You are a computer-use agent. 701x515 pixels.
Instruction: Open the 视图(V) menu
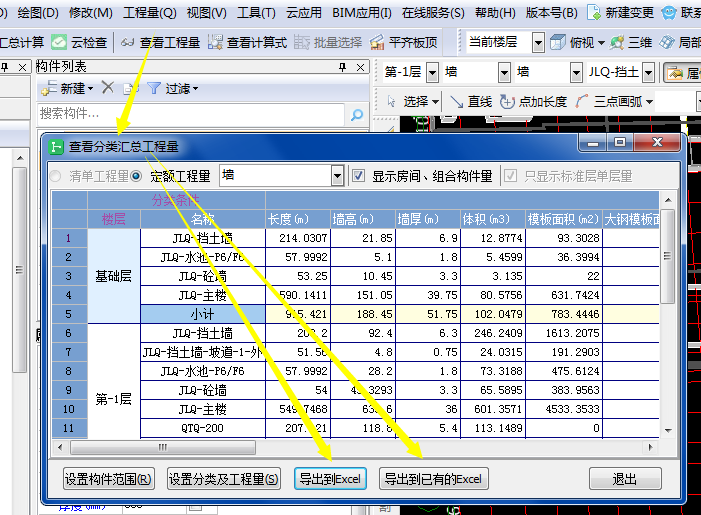click(x=207, y=13)
